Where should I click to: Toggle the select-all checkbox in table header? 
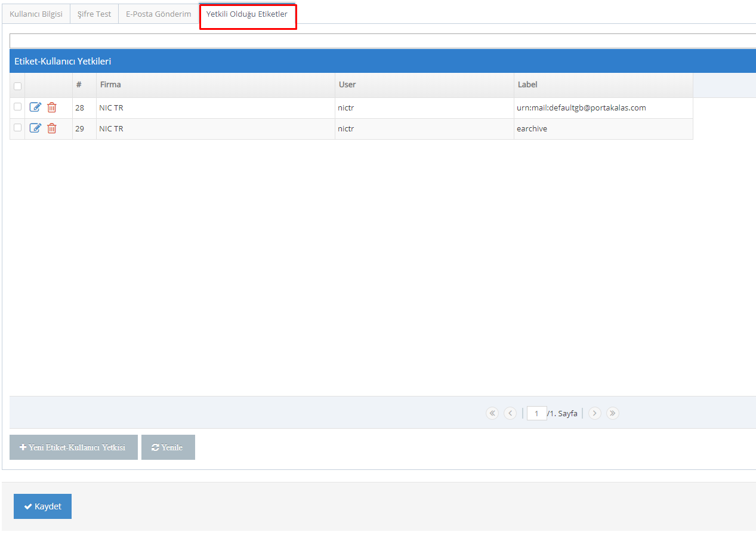coord(17,86)
